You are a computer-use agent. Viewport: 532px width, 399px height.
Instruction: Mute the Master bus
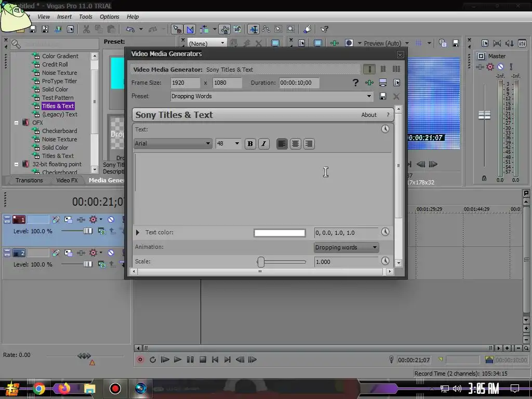click(x=500, y=67)
